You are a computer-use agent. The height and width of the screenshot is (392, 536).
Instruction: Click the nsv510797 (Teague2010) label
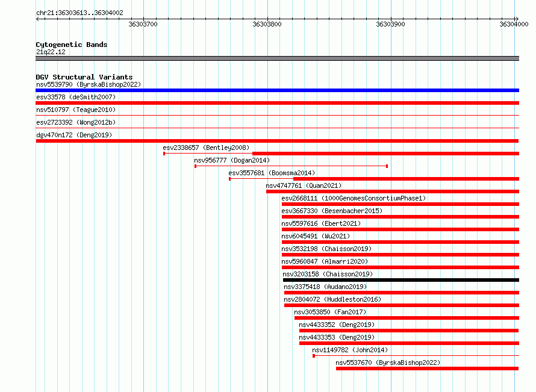(x=76, y=110)
